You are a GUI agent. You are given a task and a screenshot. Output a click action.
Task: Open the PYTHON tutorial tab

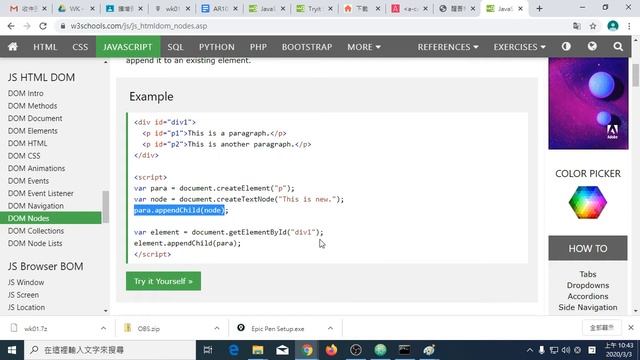coord(217,47)
